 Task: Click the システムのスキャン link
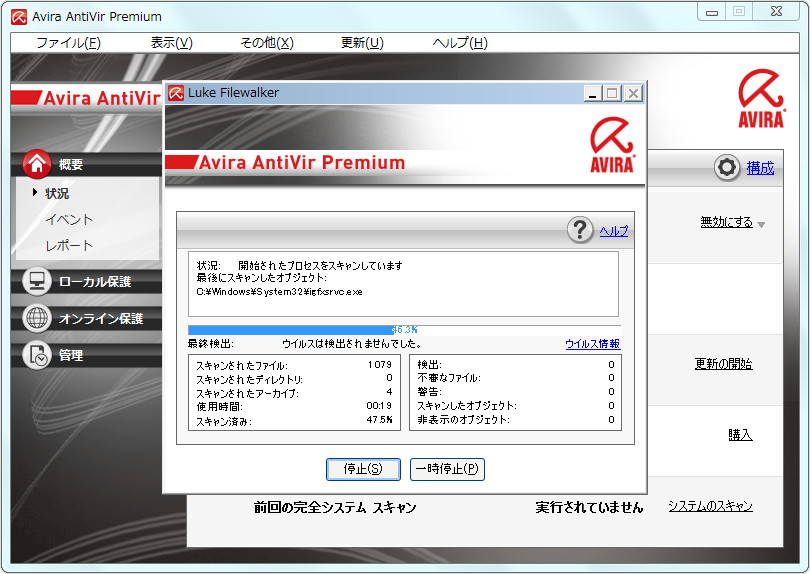pyautogui.click(x=710, y=506)
